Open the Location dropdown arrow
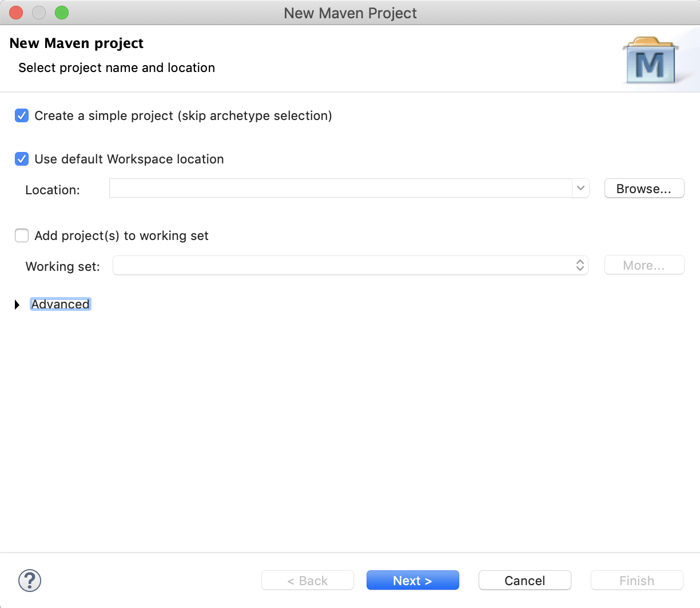Image resolution: width=700 pixels, height=608 pixels. 580,188
